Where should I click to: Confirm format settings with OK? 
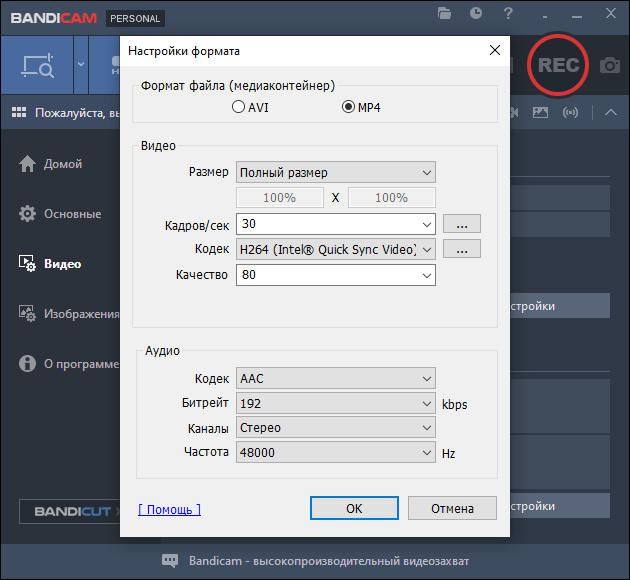[354, 508]
